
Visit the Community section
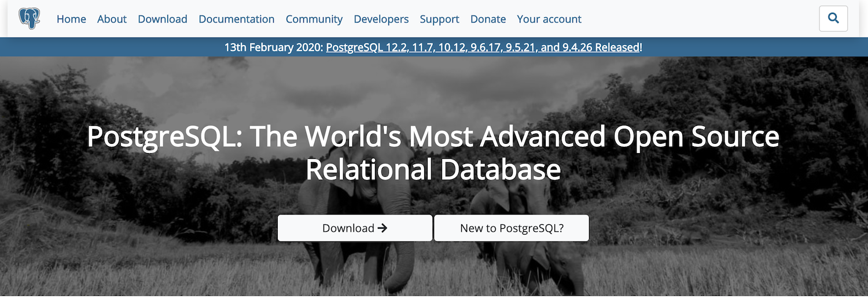pyautogui.click(x=314, y=19)
